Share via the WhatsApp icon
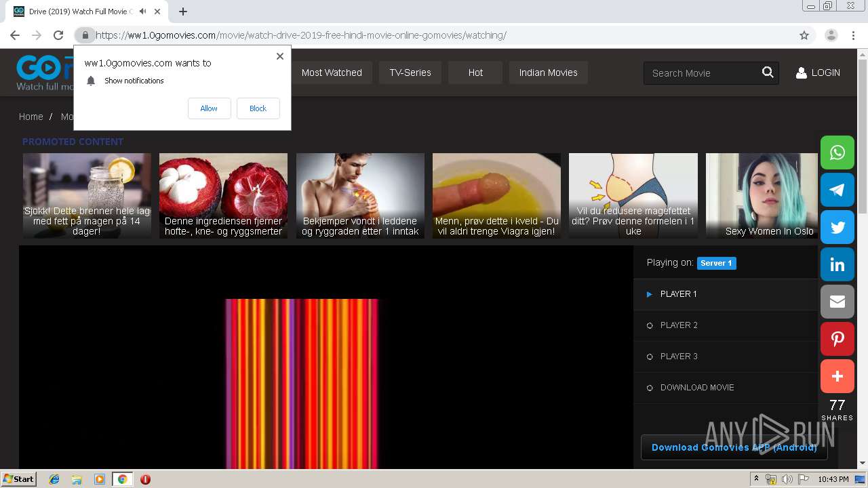 [837, 152]
